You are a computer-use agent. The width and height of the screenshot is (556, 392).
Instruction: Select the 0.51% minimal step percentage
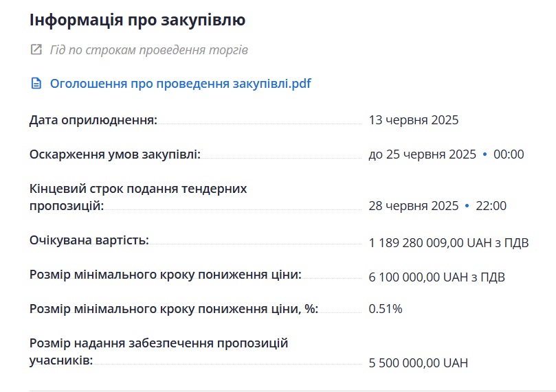[x=386, y=309]
